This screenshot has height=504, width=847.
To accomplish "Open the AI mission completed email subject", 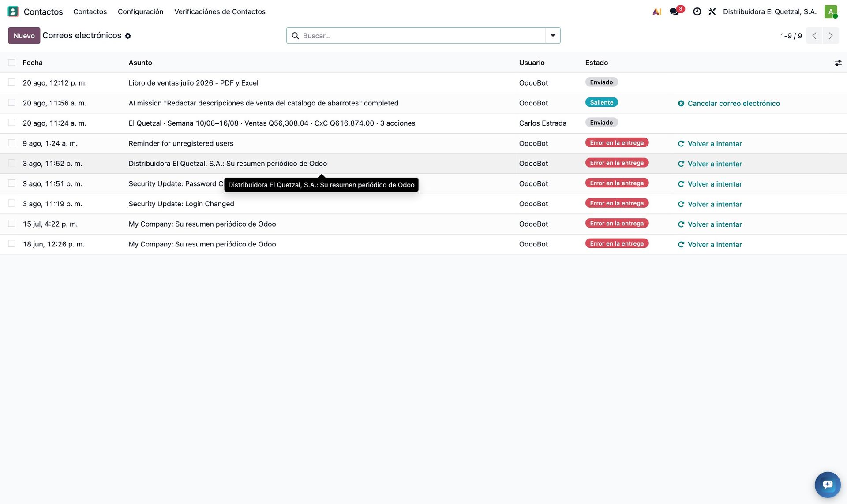I will pyautogui.click(x=263, y=103).
